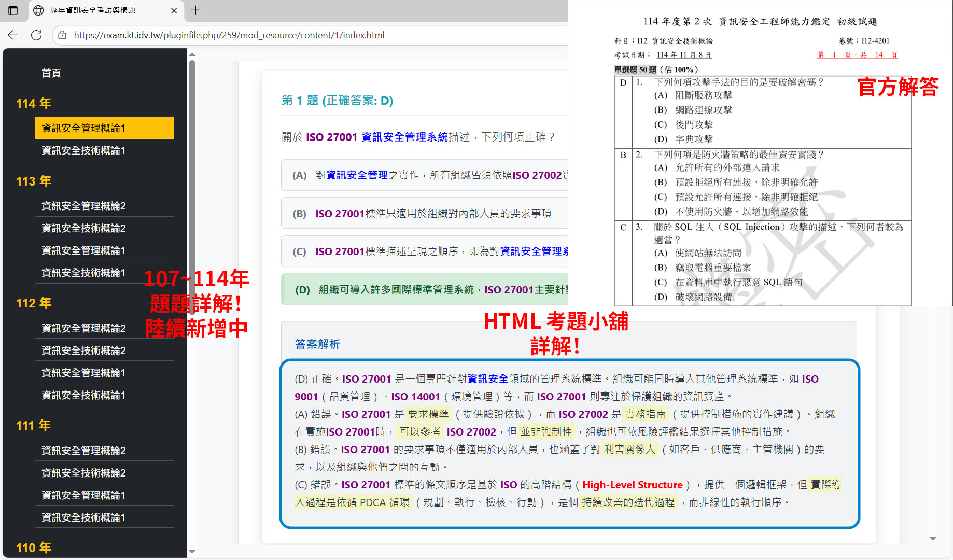Click the URL address bar field

[x=311, y=35]
